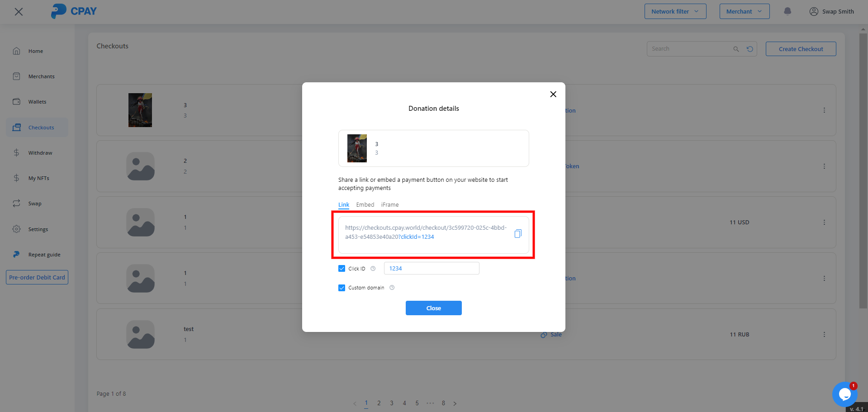
Task: Dismiss the Donation details dialog
Action: pos(433,308)
